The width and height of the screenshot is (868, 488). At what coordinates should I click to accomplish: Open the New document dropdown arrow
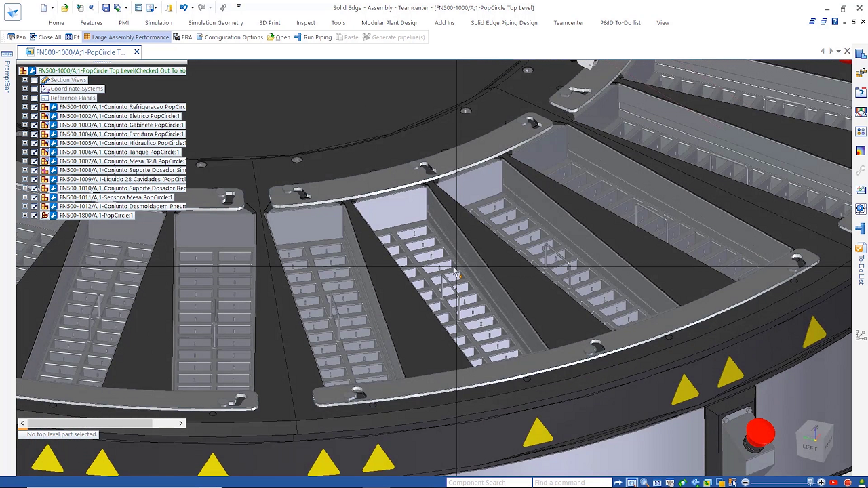pyautogui.click(x=54, y=7)
